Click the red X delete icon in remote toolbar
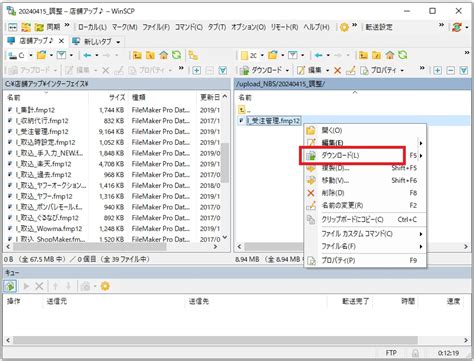 click(x=337, y=70)
